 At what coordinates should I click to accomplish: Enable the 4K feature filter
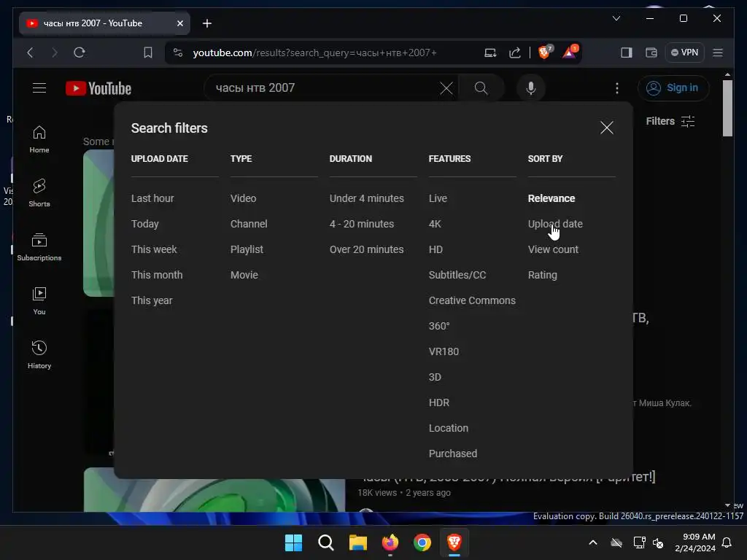(x=435, y=224)
